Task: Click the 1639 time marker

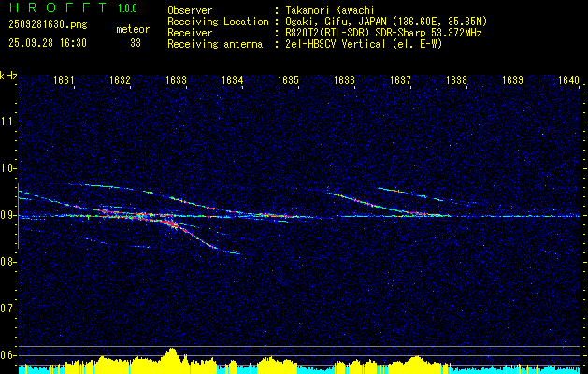Action: [x=512, y=79]
